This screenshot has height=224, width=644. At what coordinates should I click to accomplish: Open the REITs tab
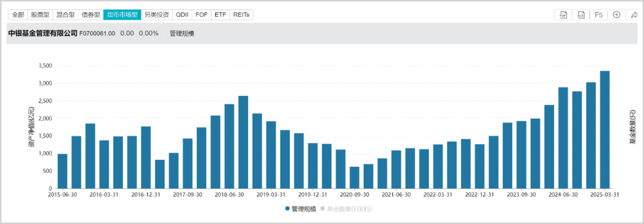coord(241,15)
